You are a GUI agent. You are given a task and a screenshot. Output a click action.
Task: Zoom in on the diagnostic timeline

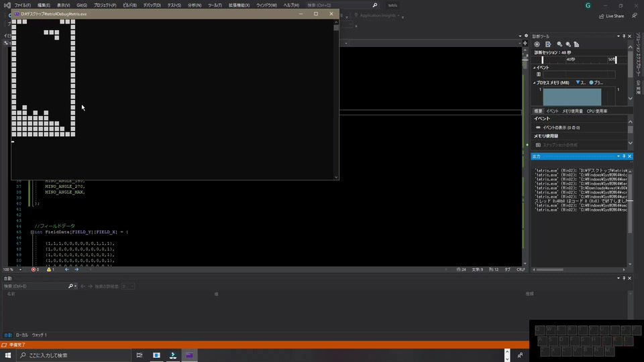(559, 44)
